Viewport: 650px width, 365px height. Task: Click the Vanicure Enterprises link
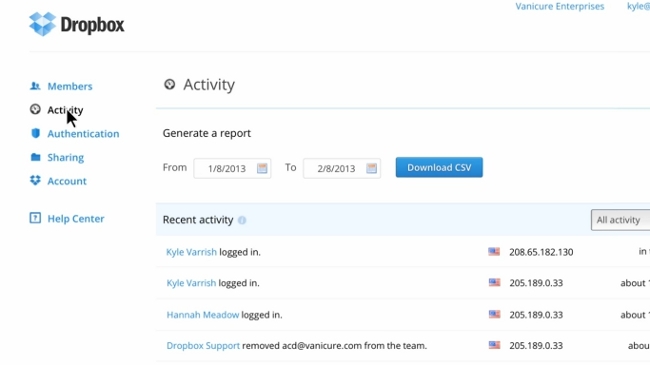560,6
